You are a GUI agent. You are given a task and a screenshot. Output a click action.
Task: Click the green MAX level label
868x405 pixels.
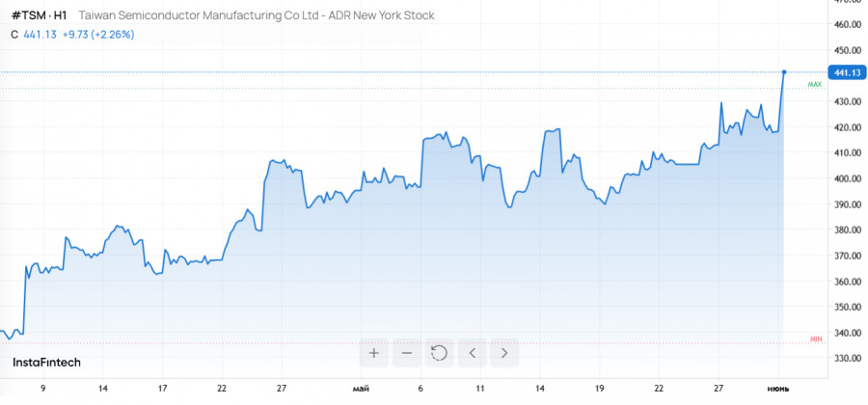[815, 85]
